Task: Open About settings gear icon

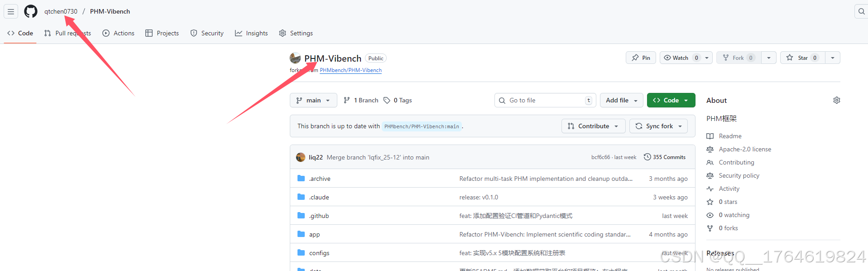Action: 837,100
